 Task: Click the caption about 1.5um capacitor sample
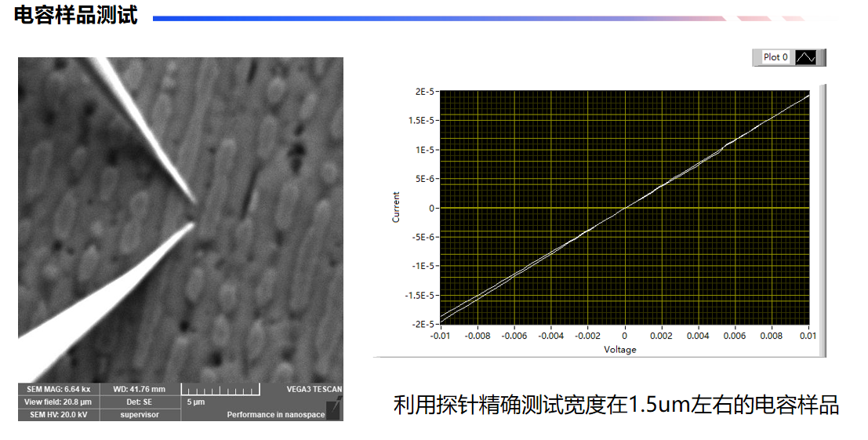coord(616,405)
